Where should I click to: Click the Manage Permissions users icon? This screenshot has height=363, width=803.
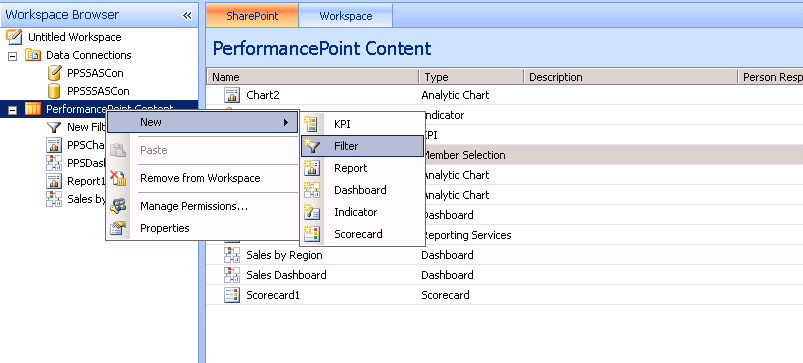point(118,206)
